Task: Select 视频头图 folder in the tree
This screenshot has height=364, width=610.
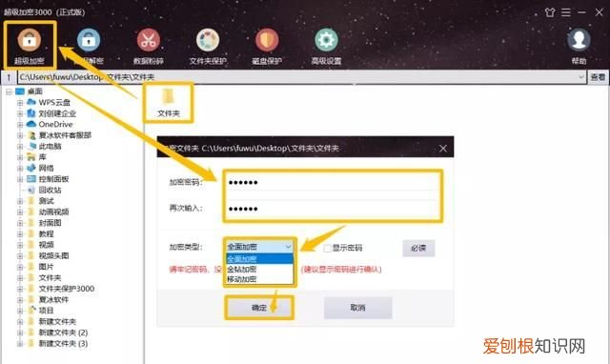Action: pos(53,255)
